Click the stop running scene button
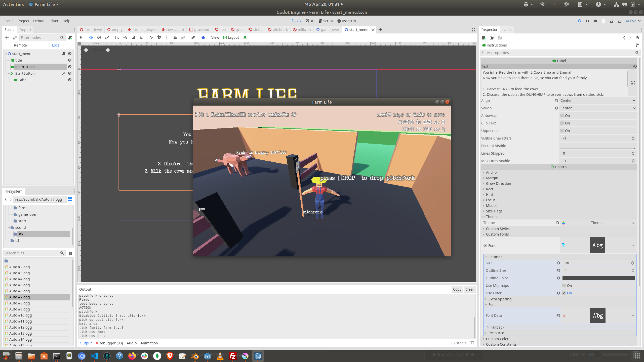Viewport: 644px width, 362px height. point(595,21)
